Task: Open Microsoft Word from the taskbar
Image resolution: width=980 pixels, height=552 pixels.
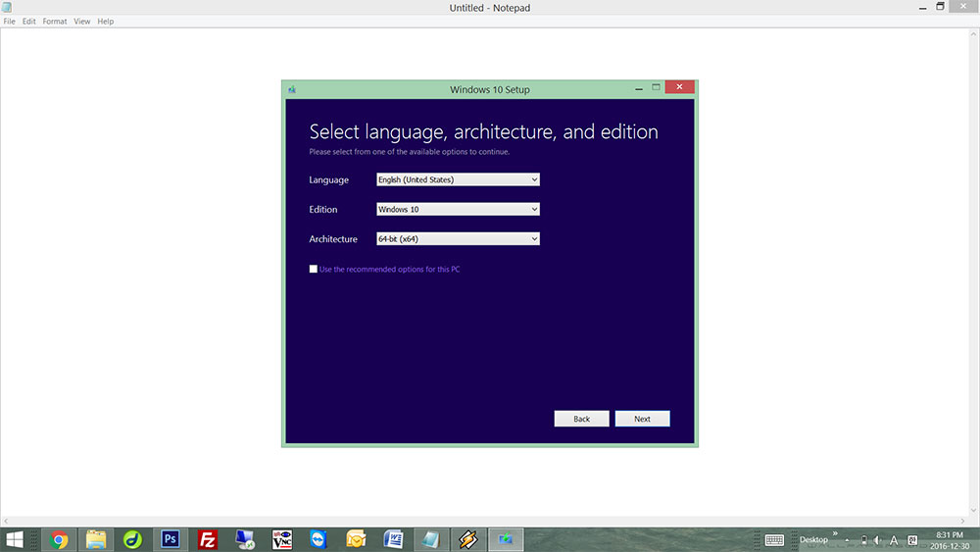Action: [393, 539]
